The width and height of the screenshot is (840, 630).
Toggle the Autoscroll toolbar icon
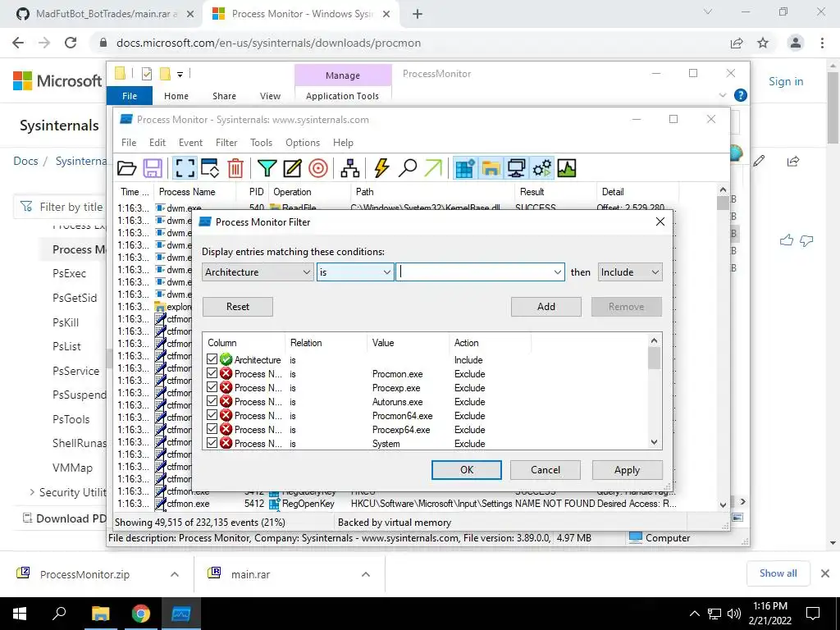pos(210,168)
